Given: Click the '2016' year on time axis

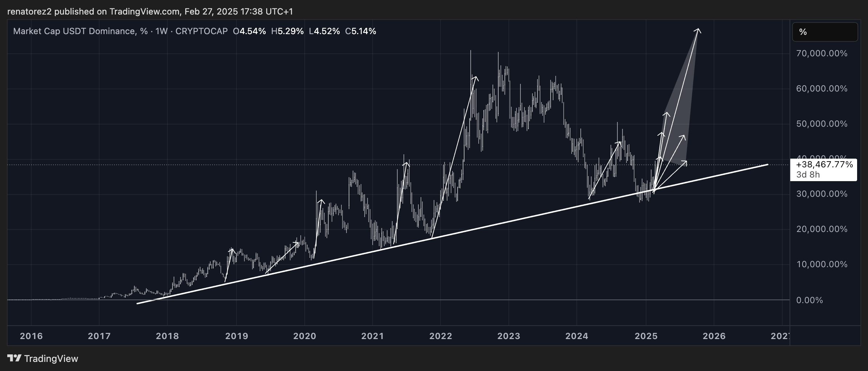Looking at the screenshot, I should [31, 336].
